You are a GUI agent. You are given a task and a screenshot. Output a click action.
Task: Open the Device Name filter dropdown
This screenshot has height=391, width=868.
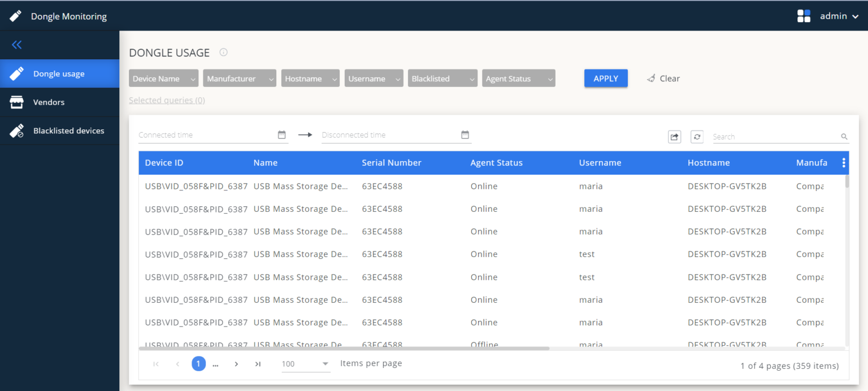click(x=163, y=78)
